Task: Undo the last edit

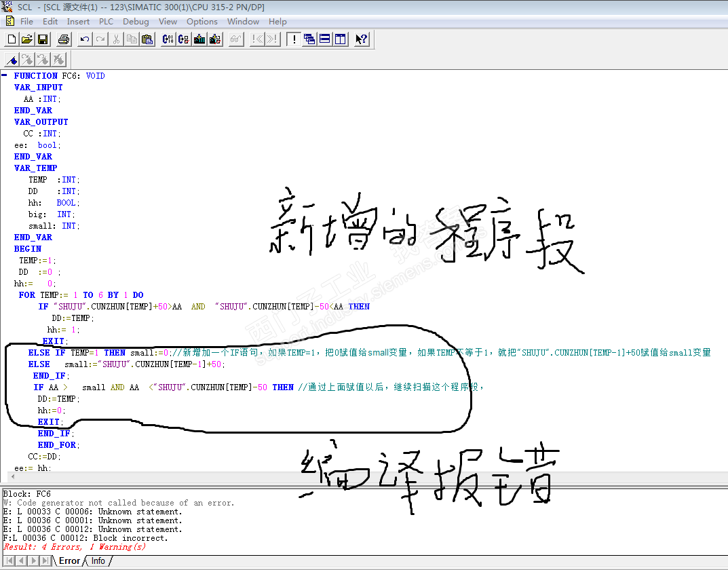Action: pos(85,39)
